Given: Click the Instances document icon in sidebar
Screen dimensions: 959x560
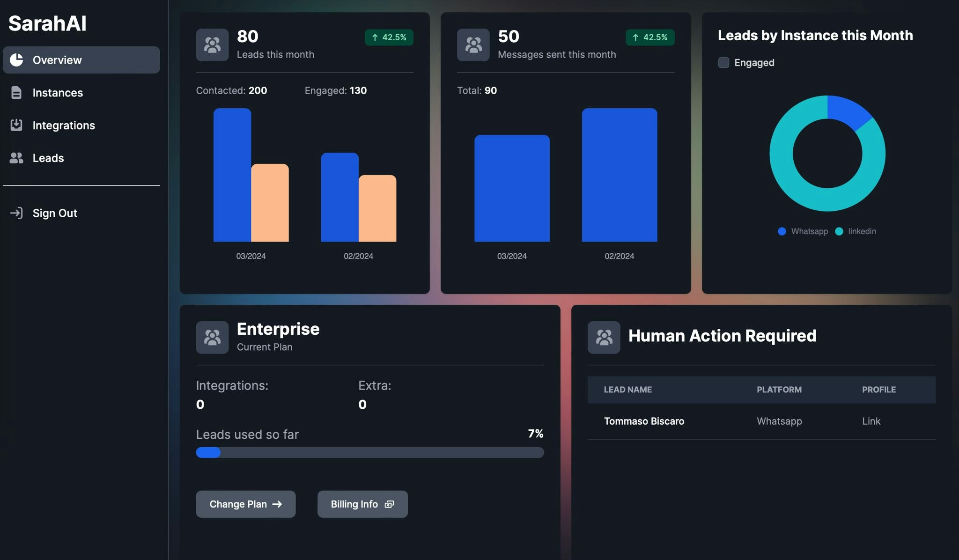Looking at the screenshot, I should (x=16, y=93).
